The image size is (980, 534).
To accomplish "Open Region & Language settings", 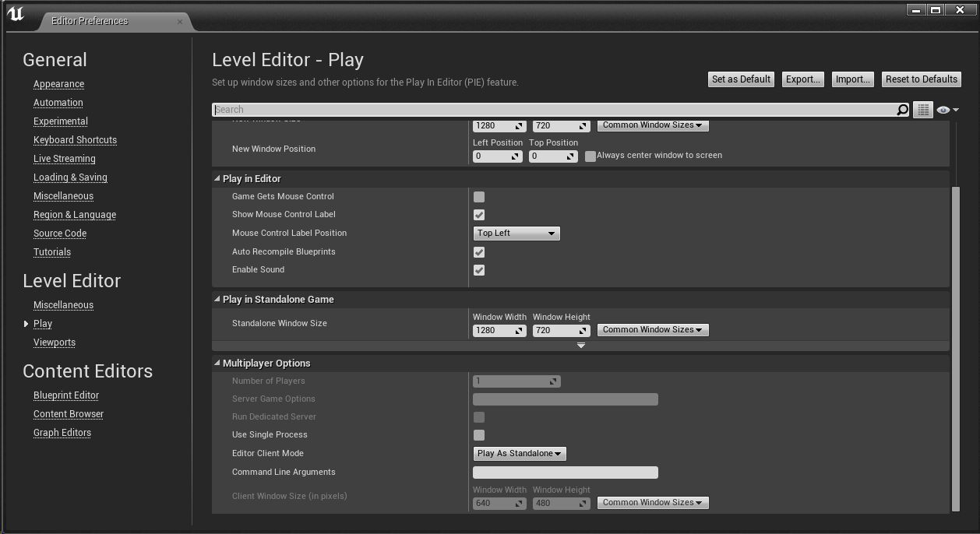I will 75,215.
